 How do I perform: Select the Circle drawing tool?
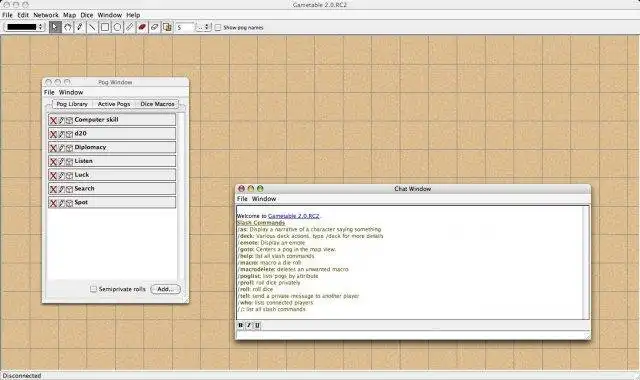117,27
